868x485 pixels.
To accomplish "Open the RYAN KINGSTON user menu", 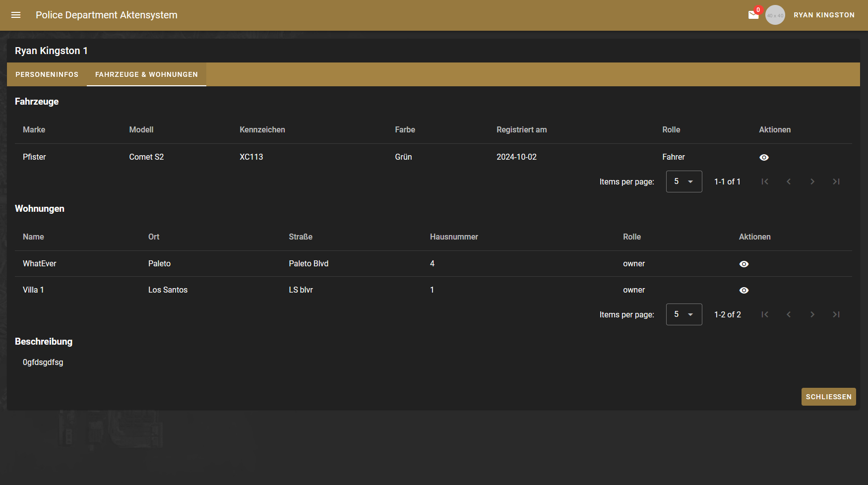I will click(824, 15).
